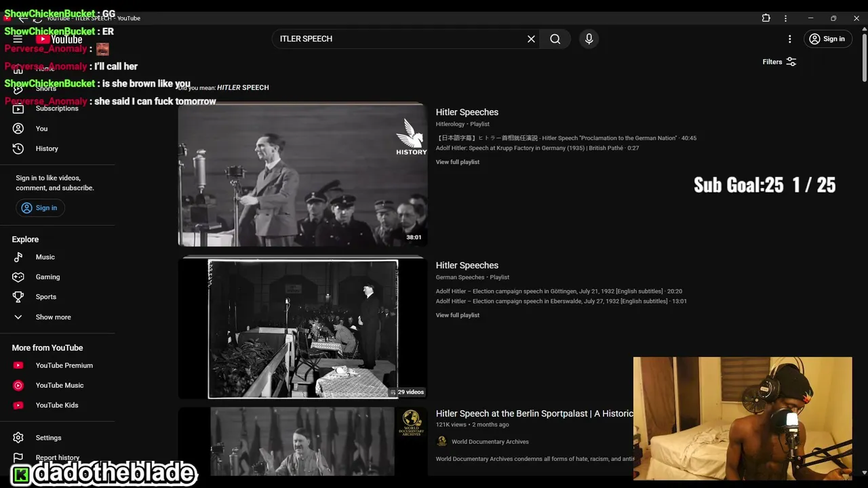Viewport: 868px width, 488px height.
Task: Click the YouTube Music red icon
Action: tap(18, 385)
